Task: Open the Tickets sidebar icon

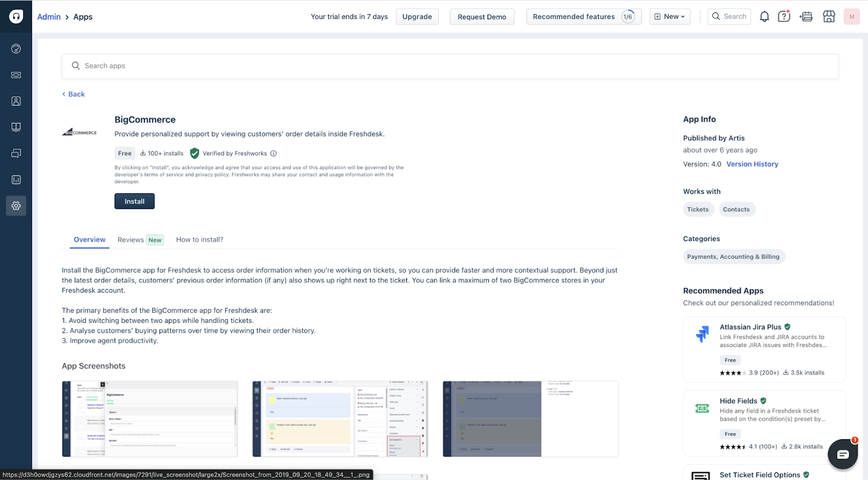Action: tap(16, 75)
